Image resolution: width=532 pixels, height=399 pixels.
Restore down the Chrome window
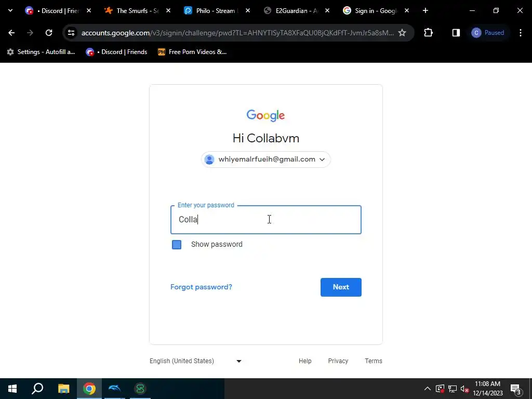point(496,11)
